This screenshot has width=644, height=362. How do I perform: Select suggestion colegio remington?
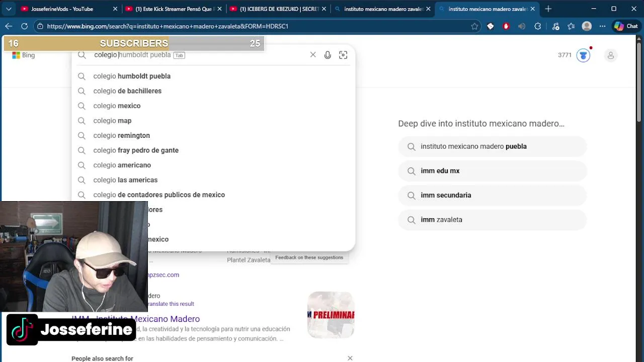click(213, 135)
